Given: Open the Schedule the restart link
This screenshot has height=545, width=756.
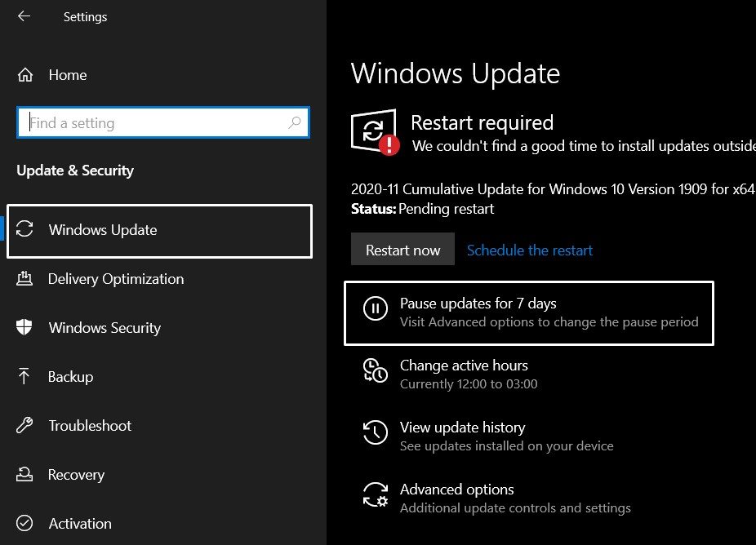Looking at the screenshot, I should [x=529, y=250].
